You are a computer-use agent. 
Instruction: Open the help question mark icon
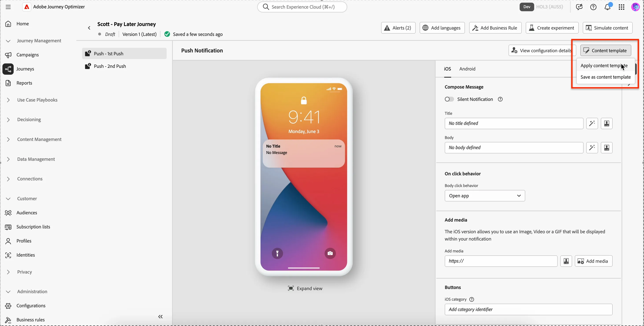point(593,7)
